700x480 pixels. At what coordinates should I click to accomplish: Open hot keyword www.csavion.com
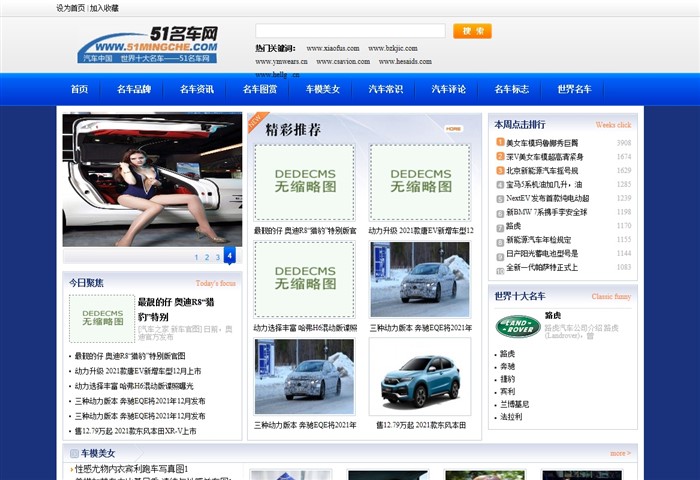343,62
